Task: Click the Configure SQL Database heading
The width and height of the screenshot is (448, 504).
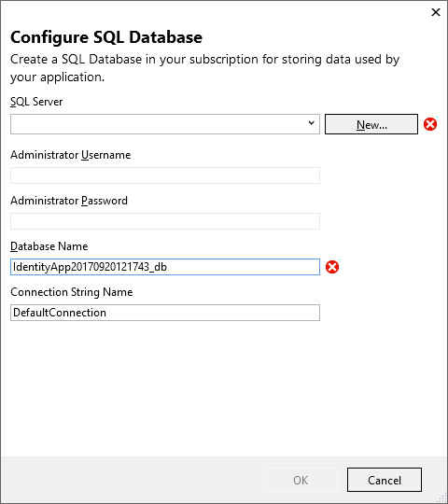Action: [x=106, y=37]
